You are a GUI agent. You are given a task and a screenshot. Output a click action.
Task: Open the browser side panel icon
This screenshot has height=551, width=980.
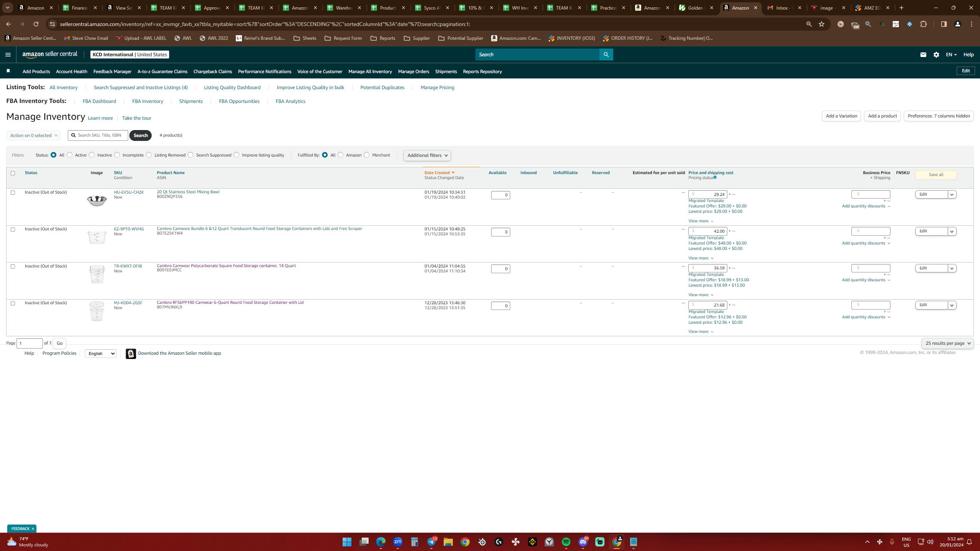[944, 24]
